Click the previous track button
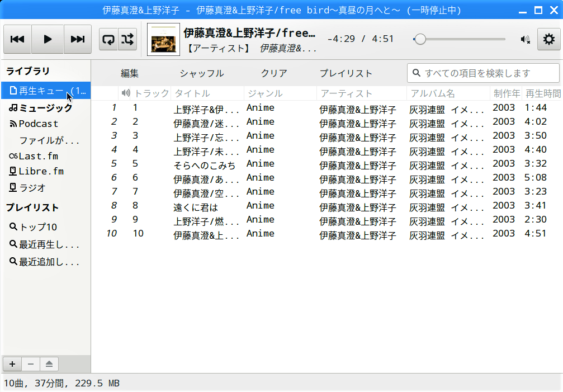 [x=17, y=39]
